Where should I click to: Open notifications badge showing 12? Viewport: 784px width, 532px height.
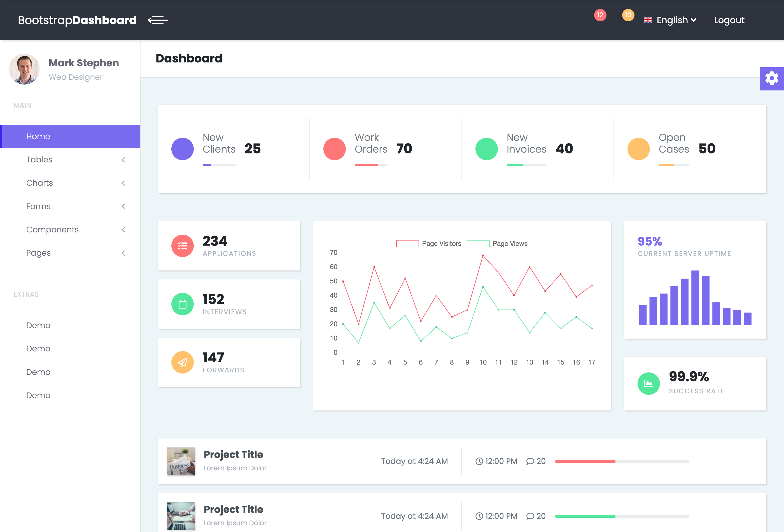pyautogui.click(x=600, y=15)
